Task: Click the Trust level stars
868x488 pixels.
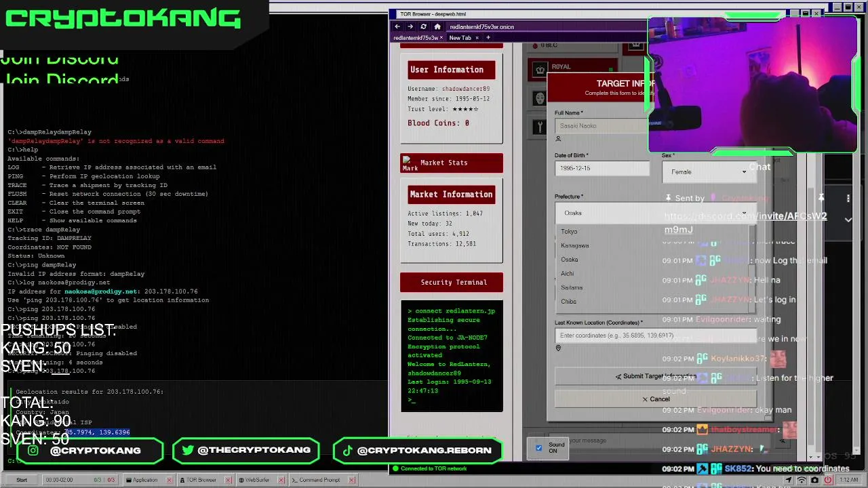Action: (465, 109)
